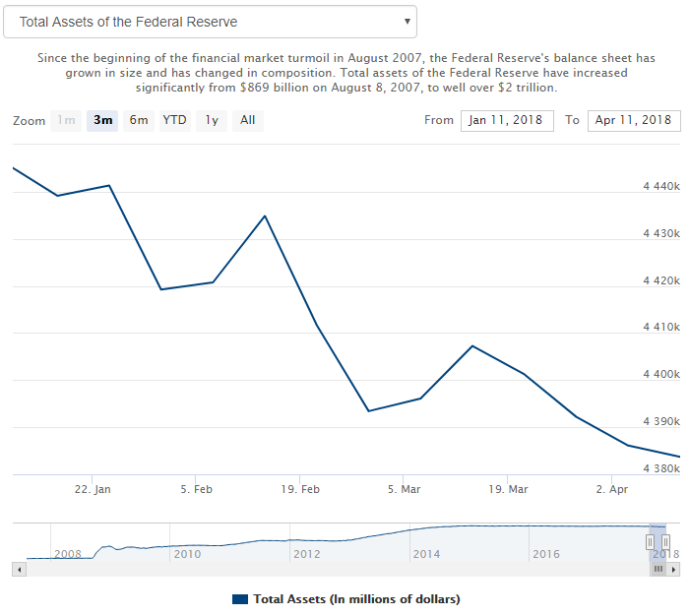Image resolution: width=689 pixels, height=616 pixels.
Task: Toggle the Total Assets legend series
Action: (x=346, y=599)
